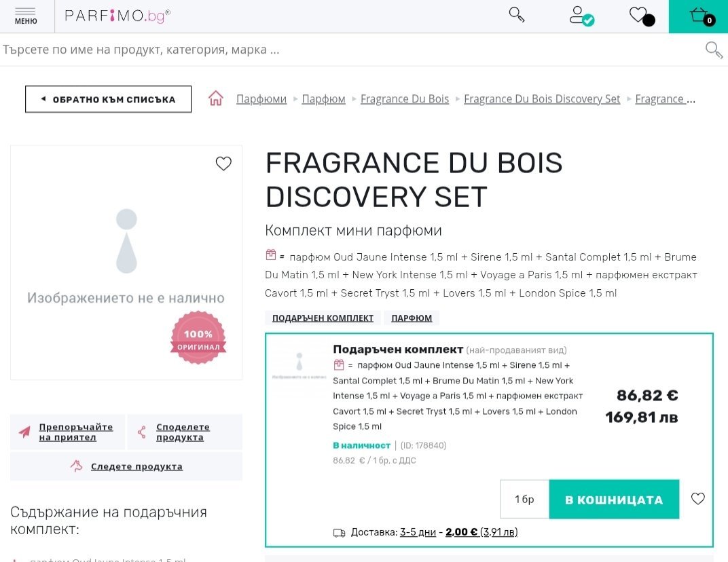Open the user account icon
The image size is (728, 562).
click(x=581, y=16)
